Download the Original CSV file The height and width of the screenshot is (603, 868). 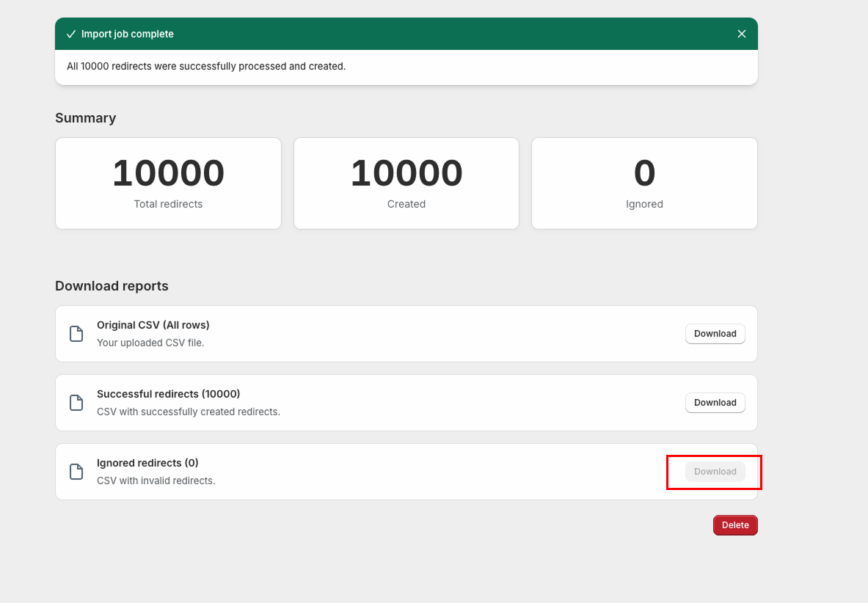pyautogui.click(x=715, y=333)
